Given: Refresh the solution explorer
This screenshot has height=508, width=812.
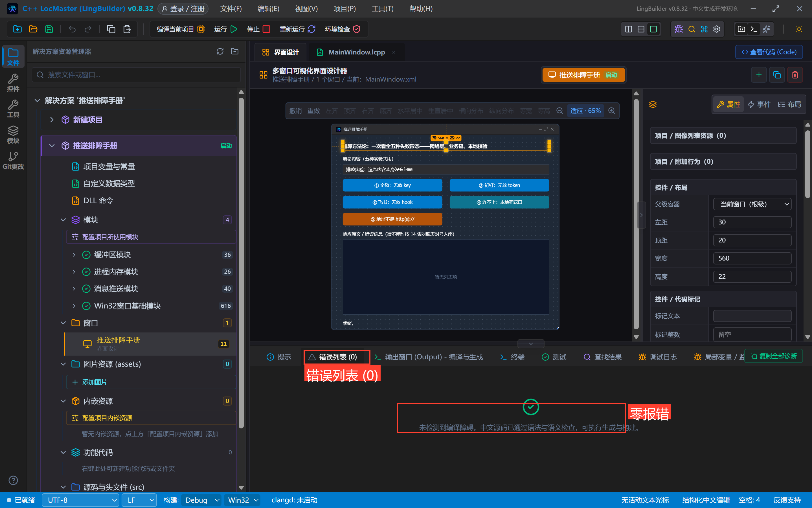Looking at the screenshot, I should pos(220,51).
